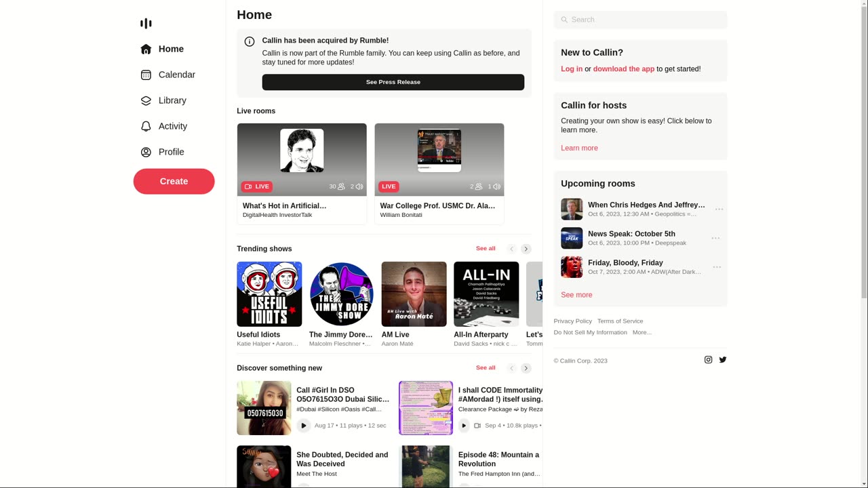
Task: Open options for News Speak upcoming room
Action: [x=715, y=238]
